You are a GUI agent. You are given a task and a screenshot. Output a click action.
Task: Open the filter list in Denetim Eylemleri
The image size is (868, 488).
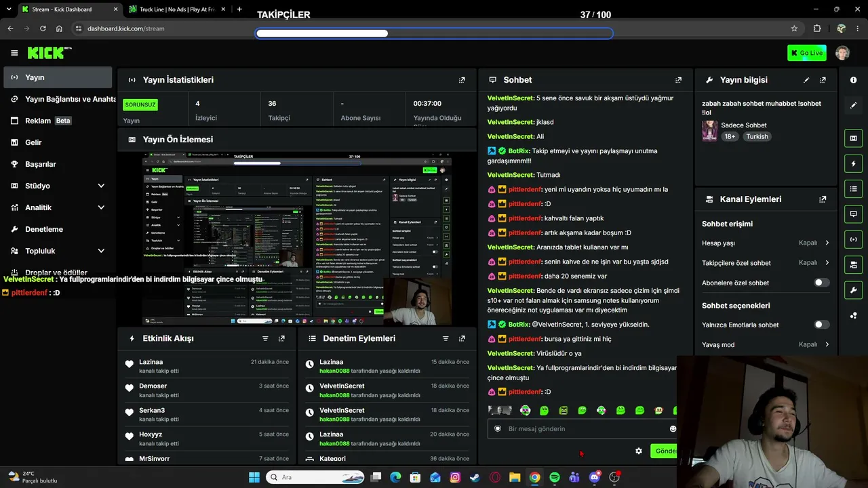[446, 338]
